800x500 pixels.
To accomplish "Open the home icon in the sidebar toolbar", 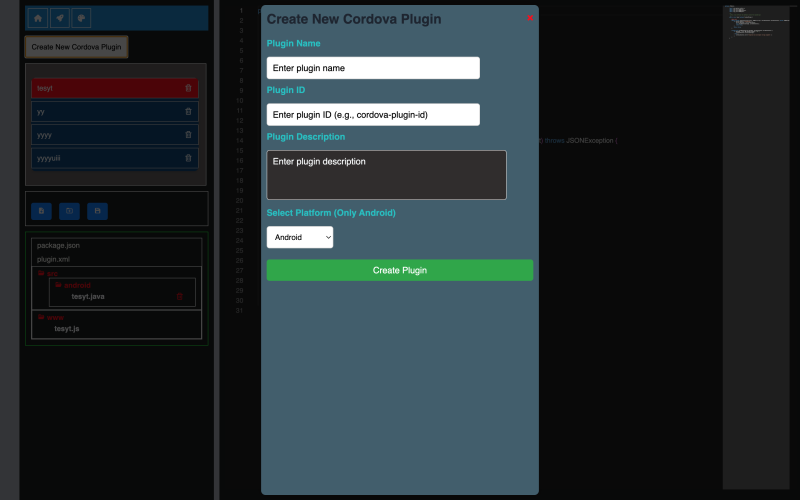I will (38, 18).
